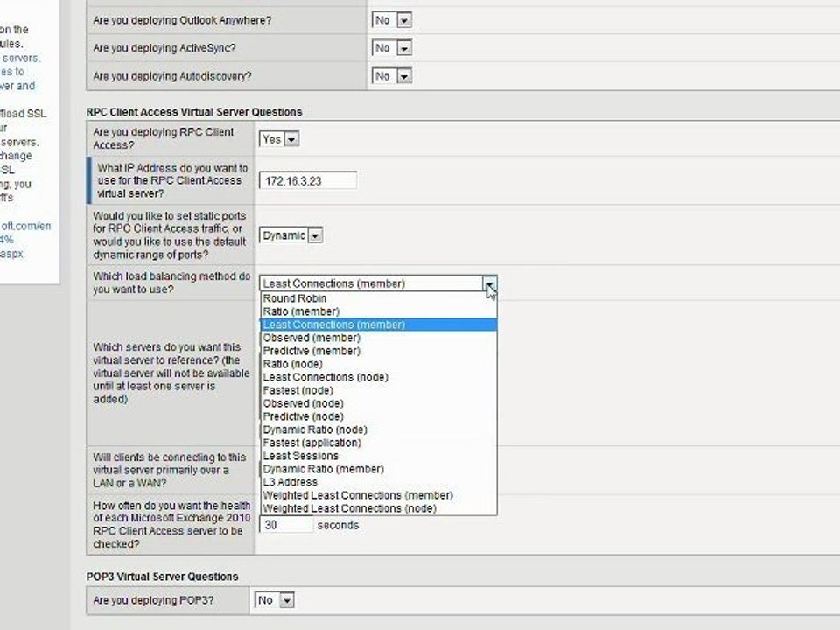Open the partially visible microsoft 'oft.com/en' help link
The image size is (840, 630).
25,226
